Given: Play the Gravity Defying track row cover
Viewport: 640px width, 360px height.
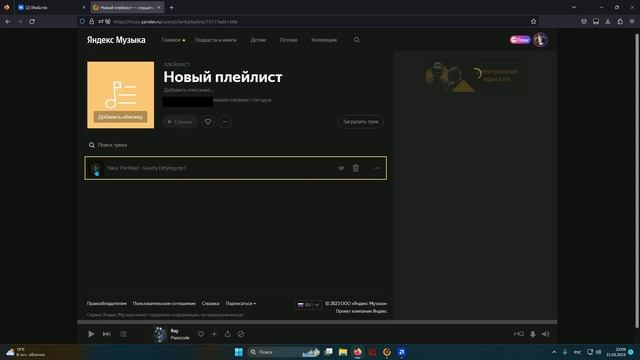Looking at the screenshot, I should pos(96,168).
